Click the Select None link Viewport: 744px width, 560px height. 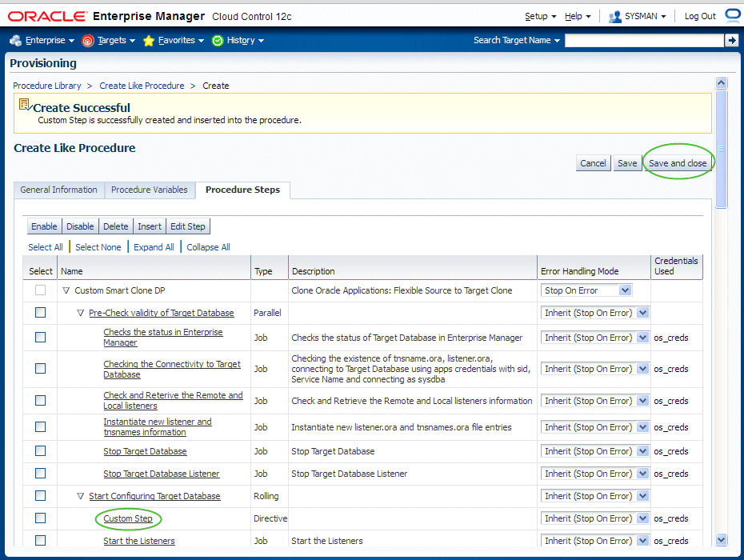(98, 247)
